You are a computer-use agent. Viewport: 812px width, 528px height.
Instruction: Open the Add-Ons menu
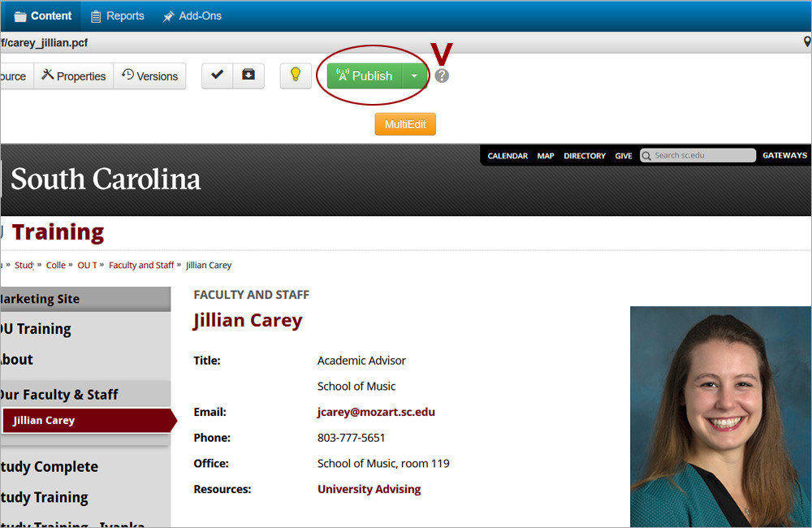tap(192, 16)
